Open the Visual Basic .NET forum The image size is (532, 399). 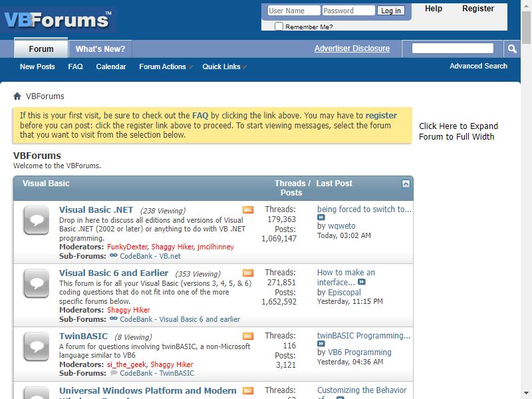[96, 210]
